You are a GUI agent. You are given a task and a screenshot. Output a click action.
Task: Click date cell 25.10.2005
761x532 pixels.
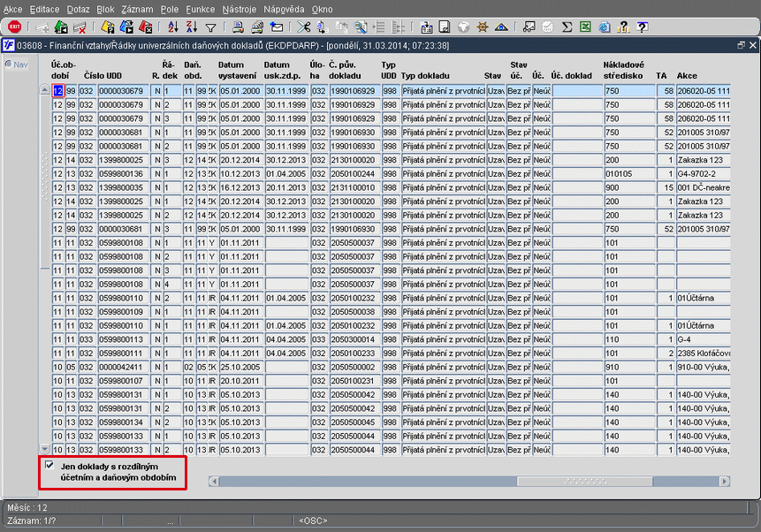240,367
